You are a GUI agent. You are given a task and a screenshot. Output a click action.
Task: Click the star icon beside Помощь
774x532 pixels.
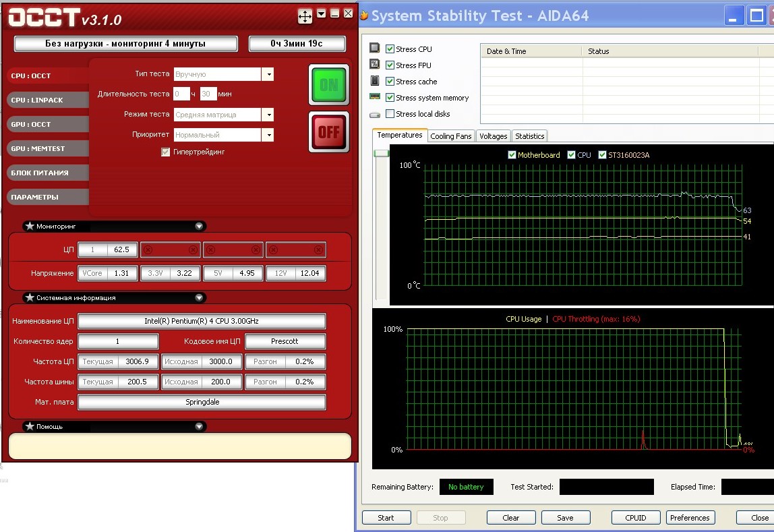tap(30, 426)
